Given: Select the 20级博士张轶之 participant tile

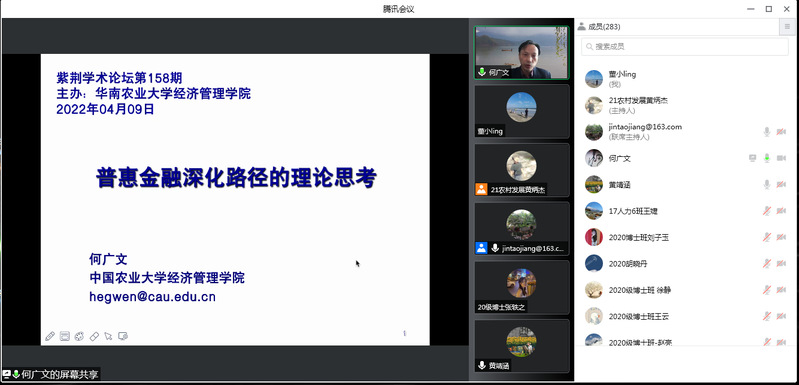Looking at the screenshot, I should click(x=521, y=287).
